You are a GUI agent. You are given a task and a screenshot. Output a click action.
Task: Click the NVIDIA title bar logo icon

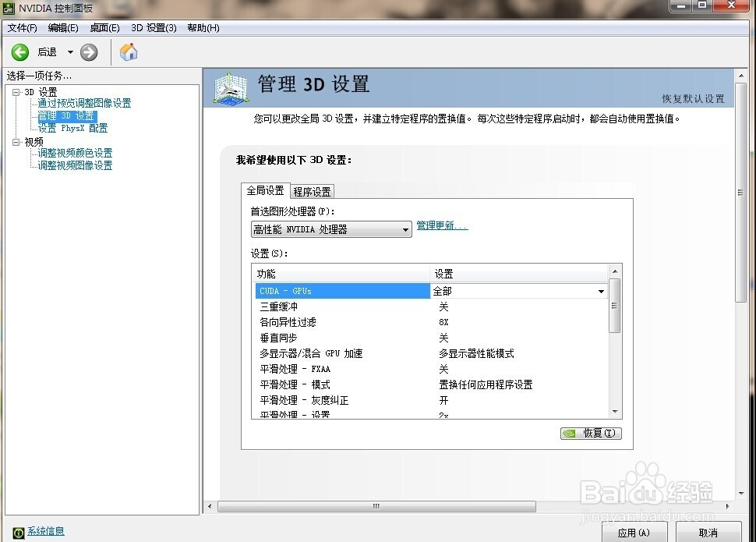[9, 8]
